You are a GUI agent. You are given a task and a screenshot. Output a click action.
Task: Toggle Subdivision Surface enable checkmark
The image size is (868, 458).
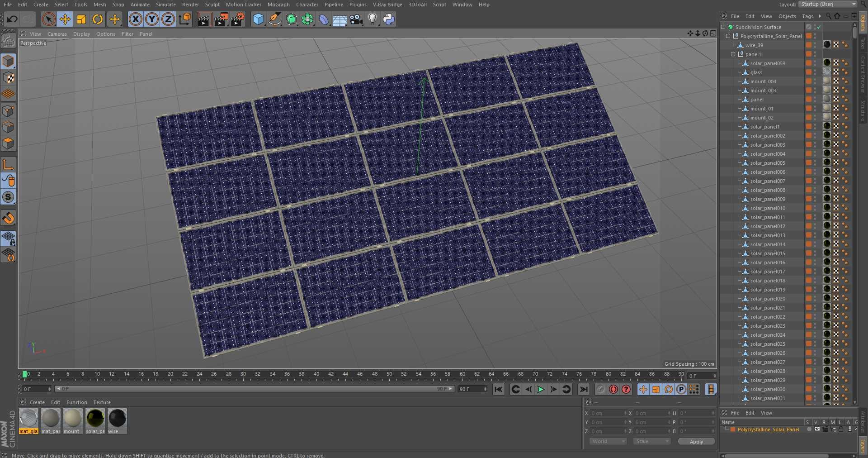(819, 27)
